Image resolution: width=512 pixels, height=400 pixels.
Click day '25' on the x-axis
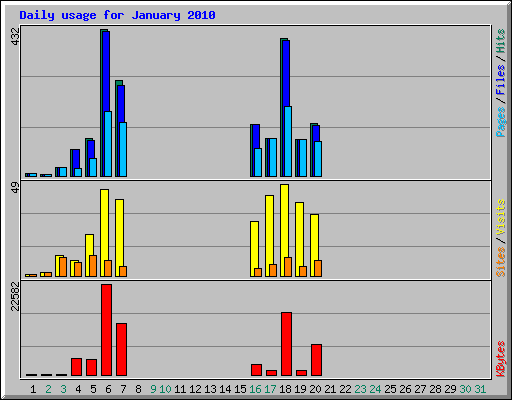tap(390, 389)
